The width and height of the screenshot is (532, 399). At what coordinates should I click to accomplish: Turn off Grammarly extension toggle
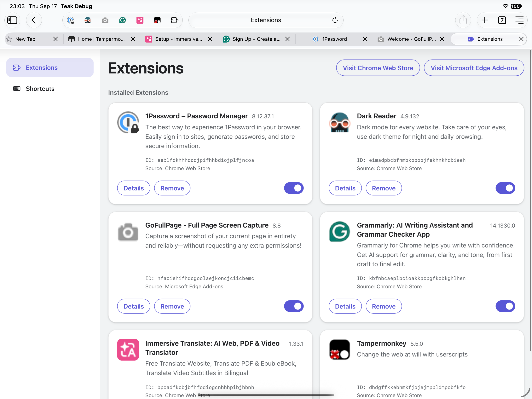(505, 306)
